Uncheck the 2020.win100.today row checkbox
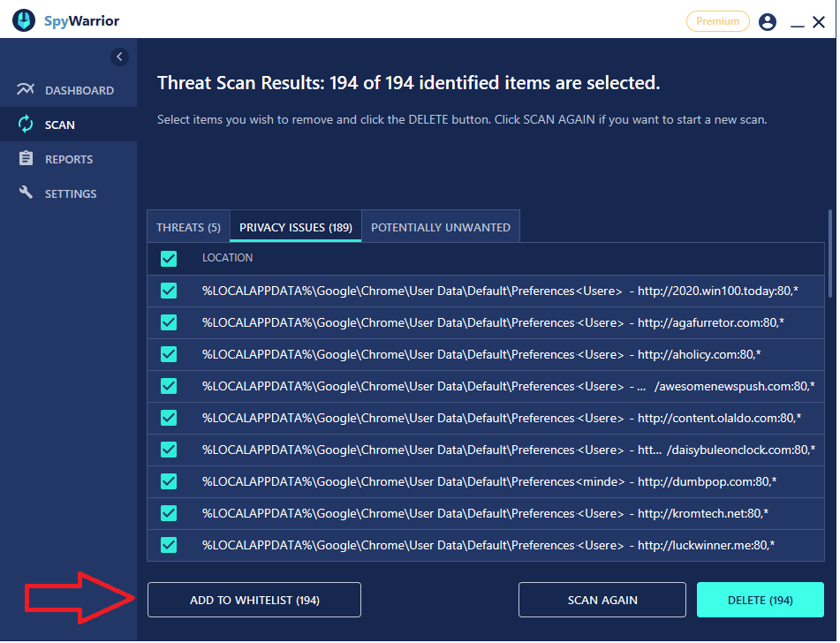This screenshot has height=643, width=840. click(169, 291)
